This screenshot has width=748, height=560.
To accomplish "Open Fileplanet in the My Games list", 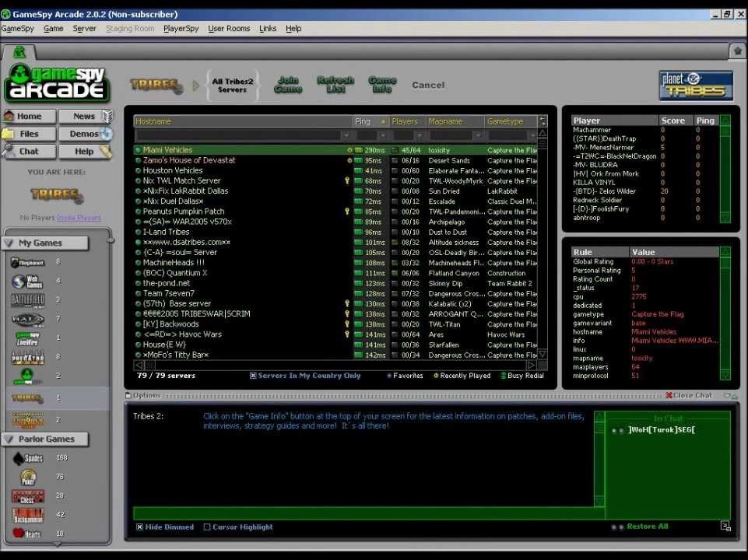I will click(28, 262).
